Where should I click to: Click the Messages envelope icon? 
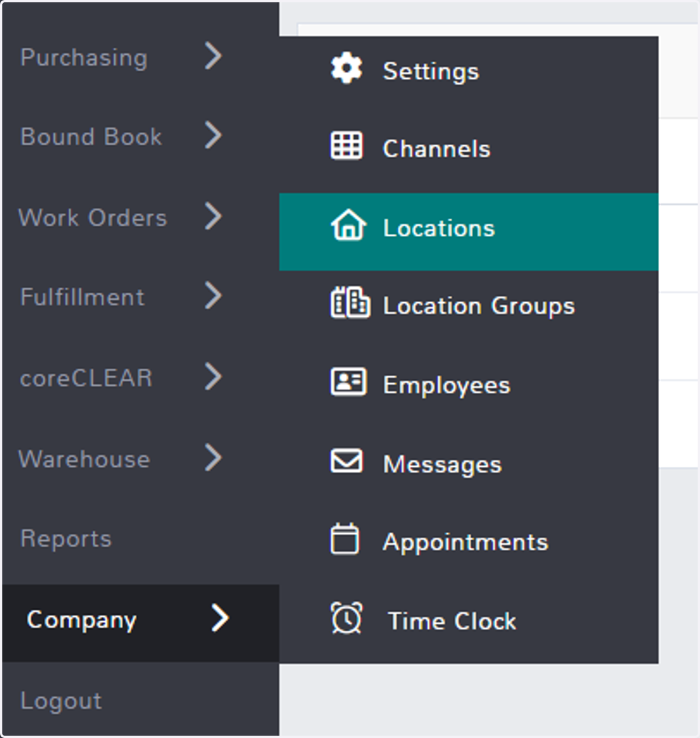pyautogui.click(x=346, y=460)
